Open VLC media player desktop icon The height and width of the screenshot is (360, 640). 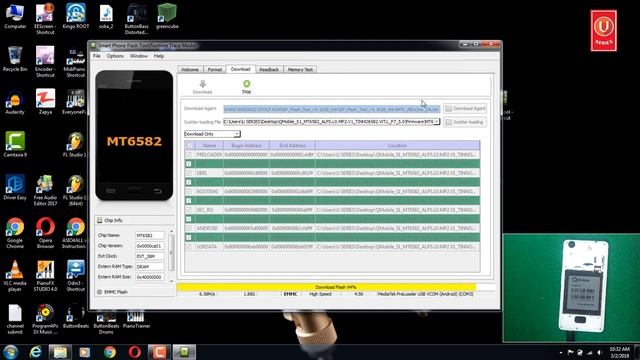pyautogui.click(x=15, y=276)
